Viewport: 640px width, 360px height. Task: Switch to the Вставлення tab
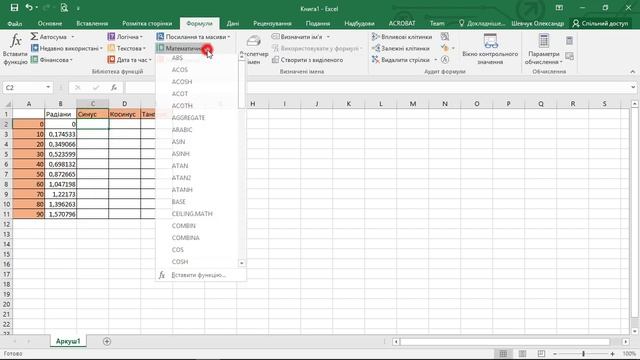click(x=92, y=23)
